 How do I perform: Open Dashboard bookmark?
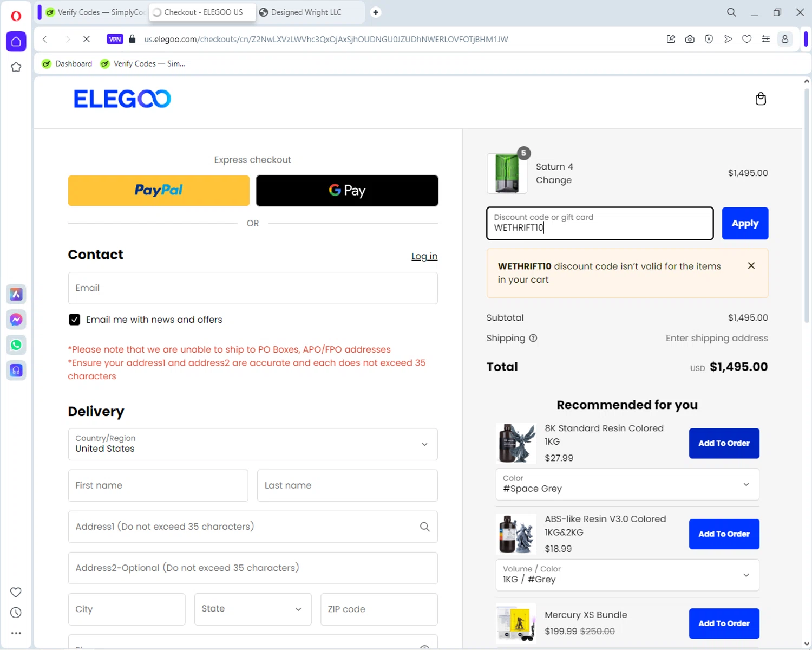click(67, 63)
